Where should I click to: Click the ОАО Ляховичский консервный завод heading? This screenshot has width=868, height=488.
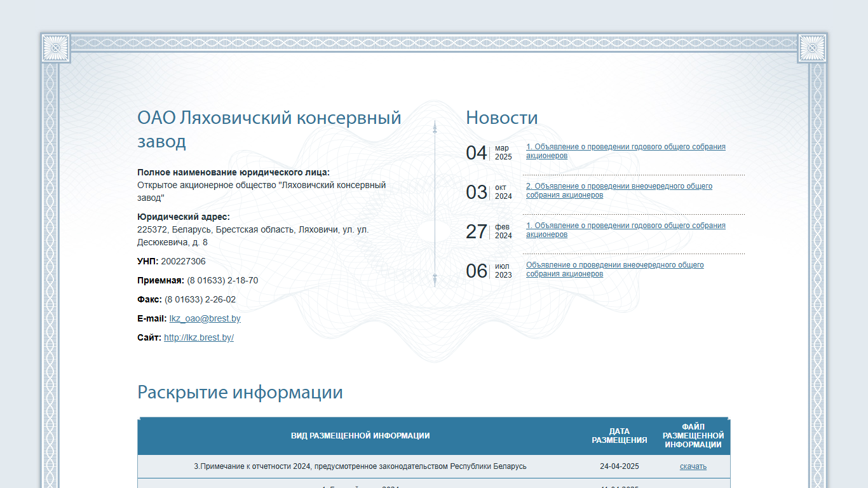pos(269,129)
